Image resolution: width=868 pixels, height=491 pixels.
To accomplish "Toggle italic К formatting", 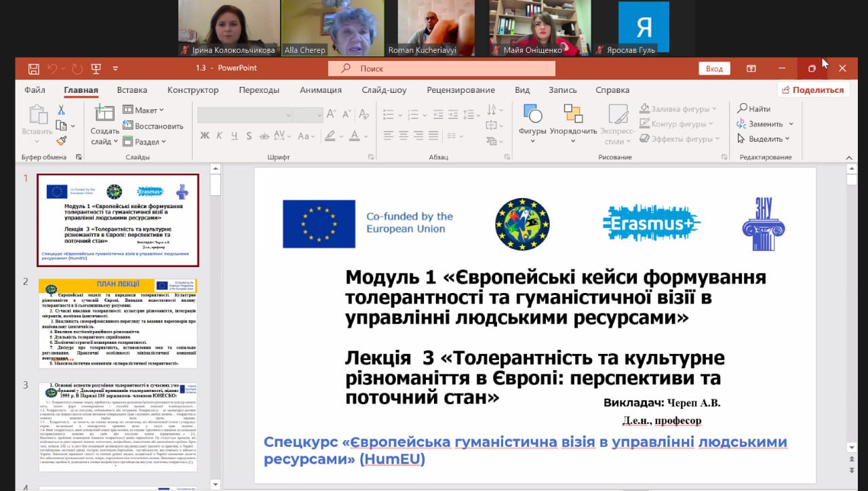I will click(x=219, y=136).
